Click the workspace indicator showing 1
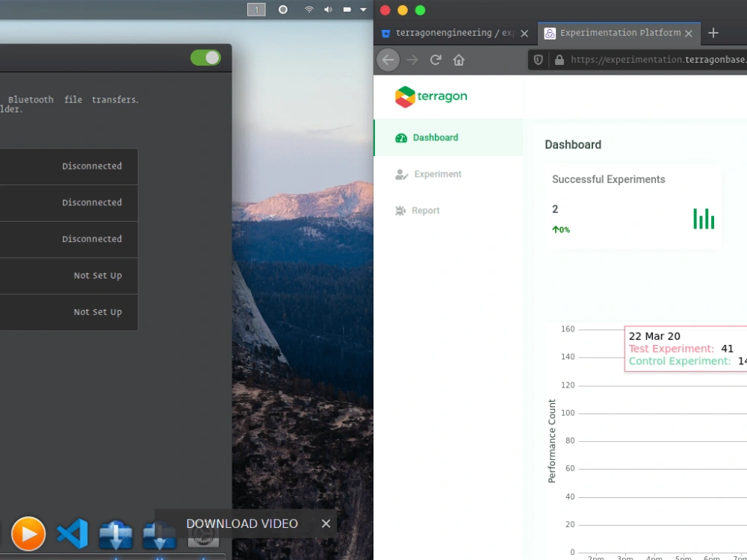Viewport: 747px width, 560px height. (x=256, y=10)
